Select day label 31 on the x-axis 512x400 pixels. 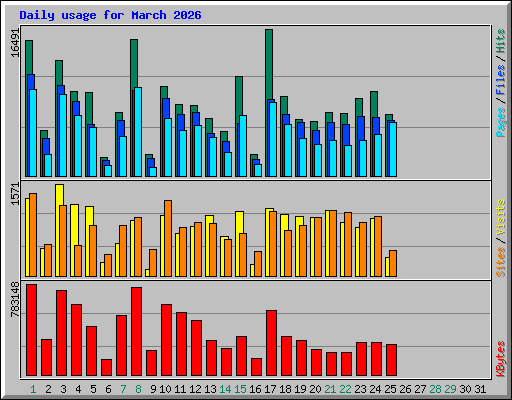click(480, 389)
